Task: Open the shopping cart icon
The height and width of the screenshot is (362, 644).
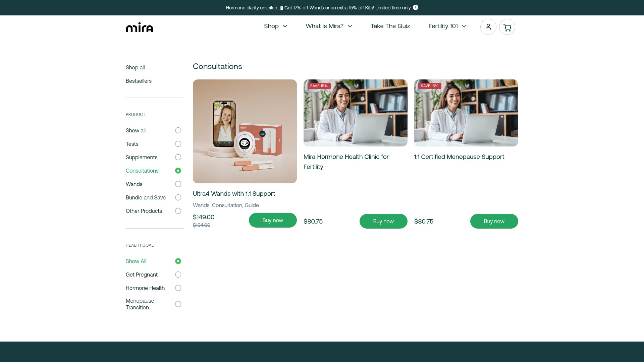Action: click(x=507, y=27)
